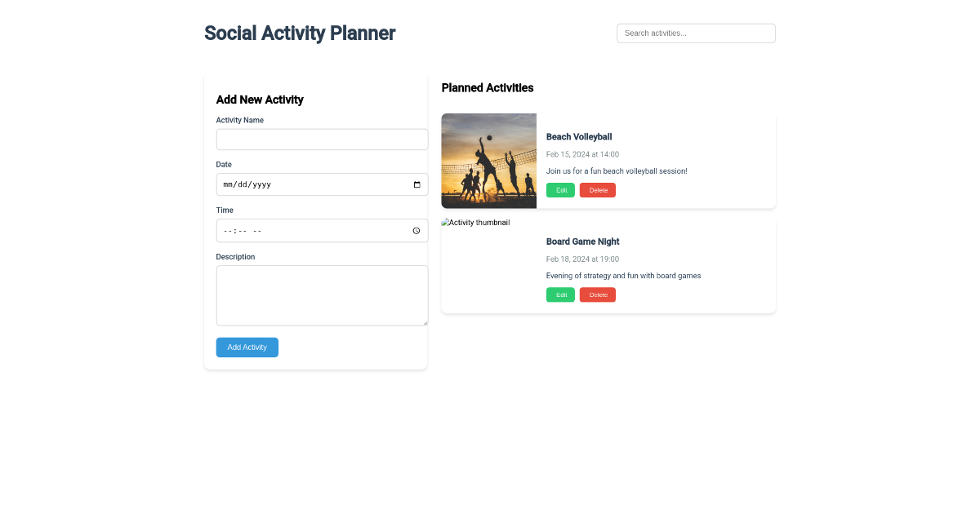Click the Social Activity Planner heading

(300, 33)
